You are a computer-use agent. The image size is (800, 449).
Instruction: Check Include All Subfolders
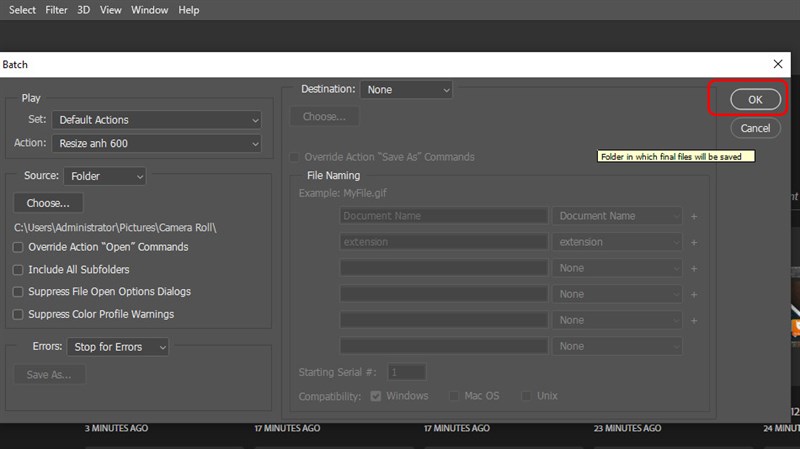pos(18,270)
